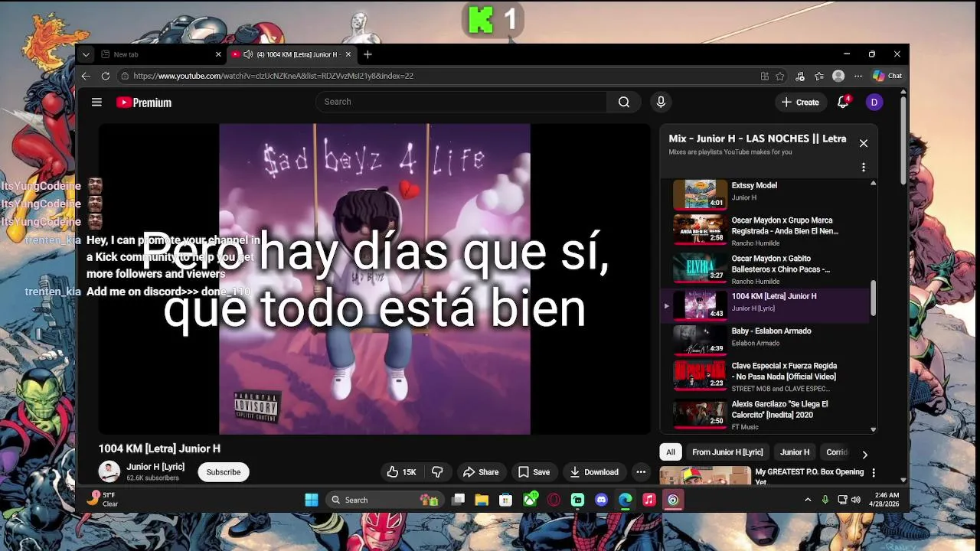Open Junior H [Lyric] channel avatar

pos(109,471)
